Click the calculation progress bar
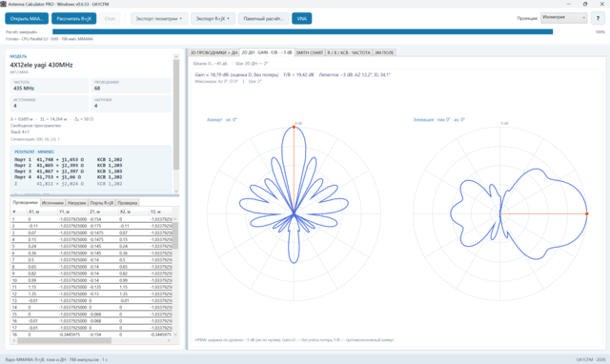Screen dimensions: 610x364 [302, 31]
